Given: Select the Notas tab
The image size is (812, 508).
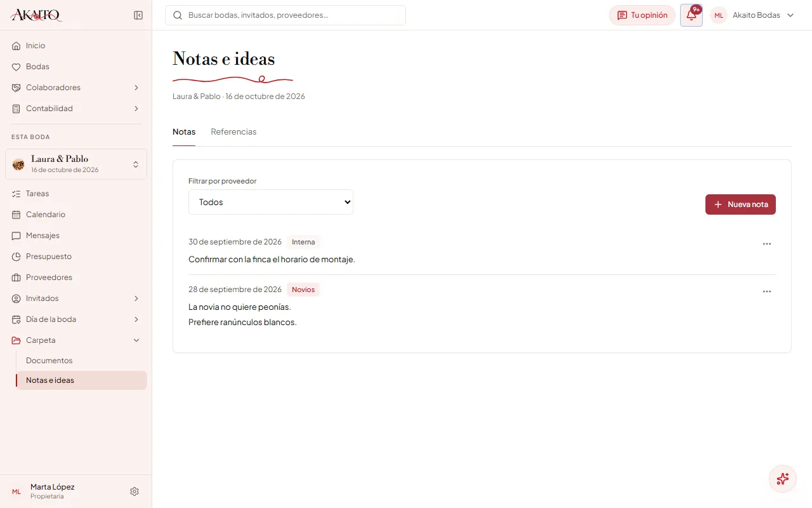Looking at the screenshot, I should tap(184, 132).
